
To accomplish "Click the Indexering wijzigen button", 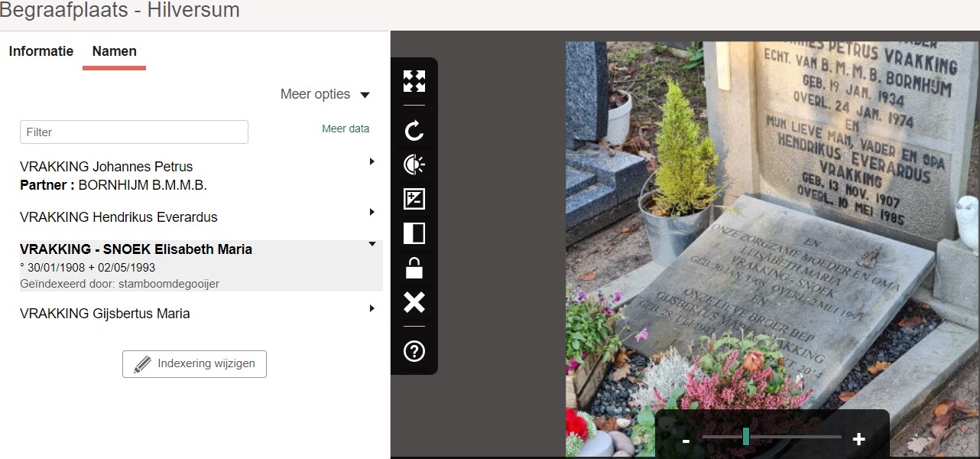I will pos(194,364).
